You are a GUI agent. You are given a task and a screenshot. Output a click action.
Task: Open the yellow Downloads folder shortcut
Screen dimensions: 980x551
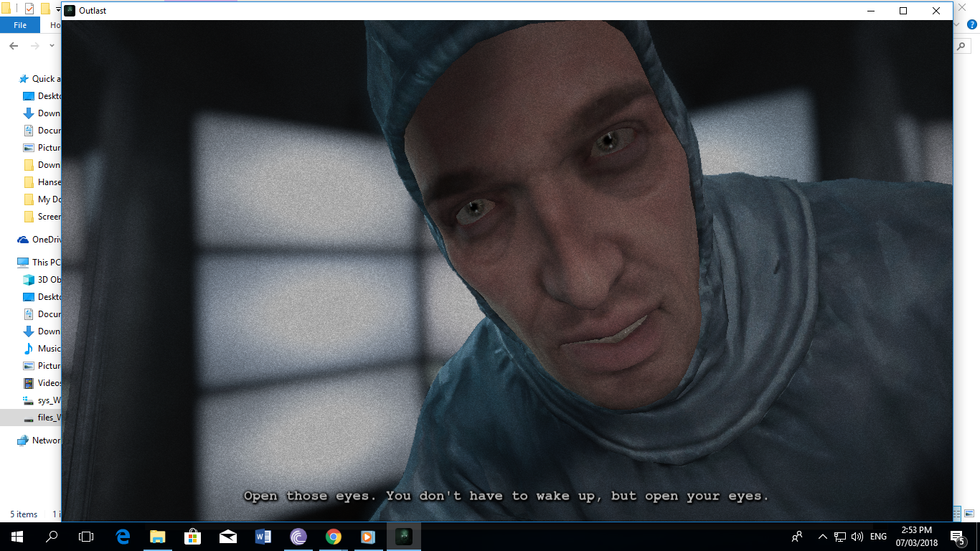(x=42, y=165)
